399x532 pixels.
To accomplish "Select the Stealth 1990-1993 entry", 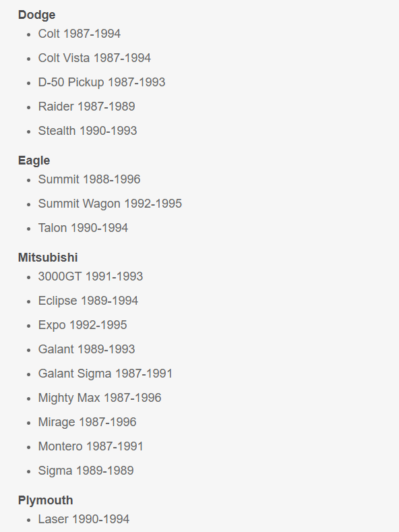I will tap(88, 131).
